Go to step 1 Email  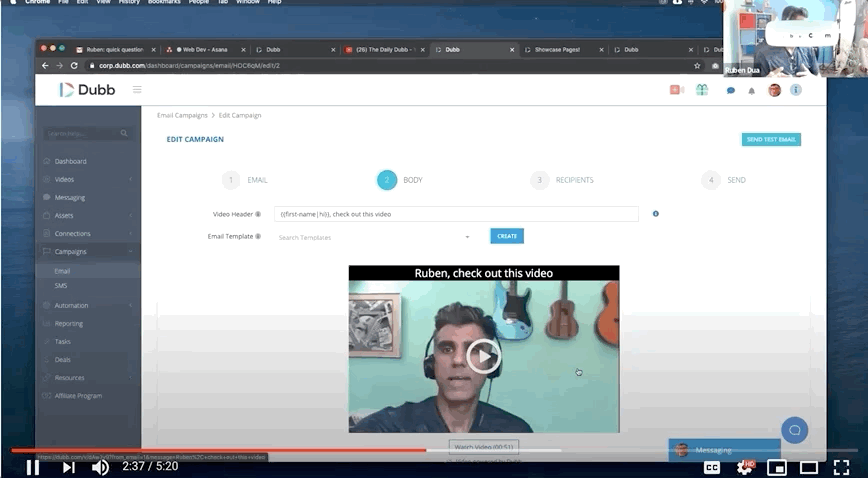245,180
